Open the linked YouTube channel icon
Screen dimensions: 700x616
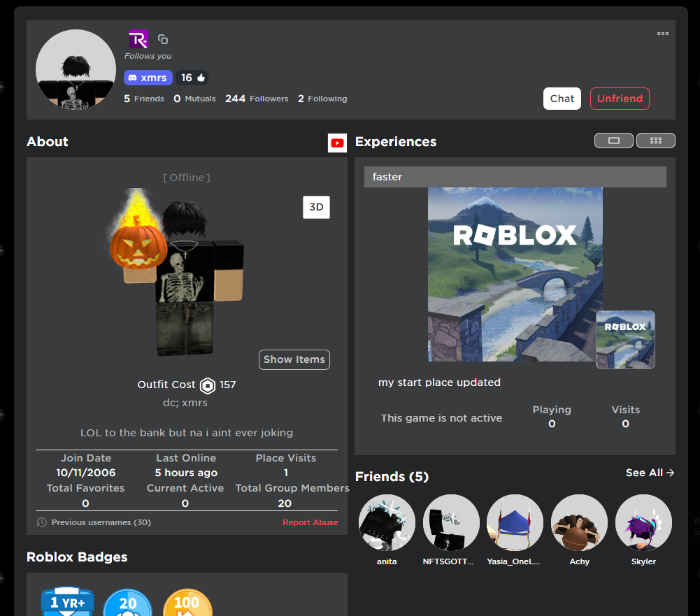tap(337, 143)
